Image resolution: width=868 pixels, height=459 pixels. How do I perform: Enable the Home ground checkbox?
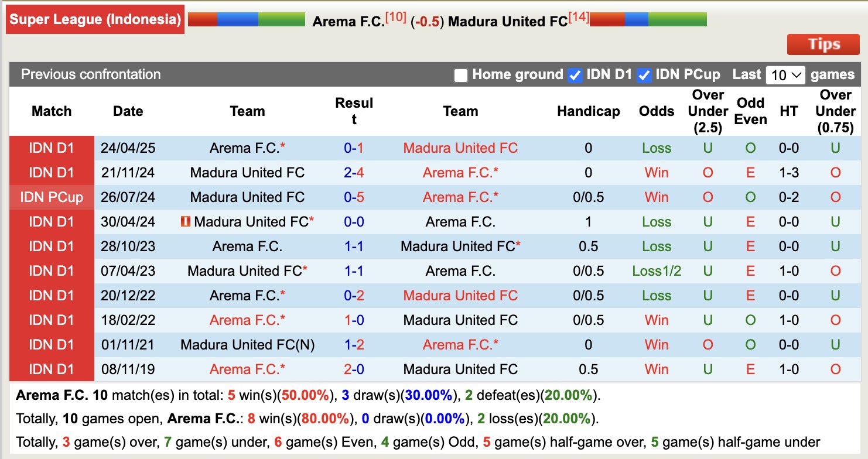461,75
